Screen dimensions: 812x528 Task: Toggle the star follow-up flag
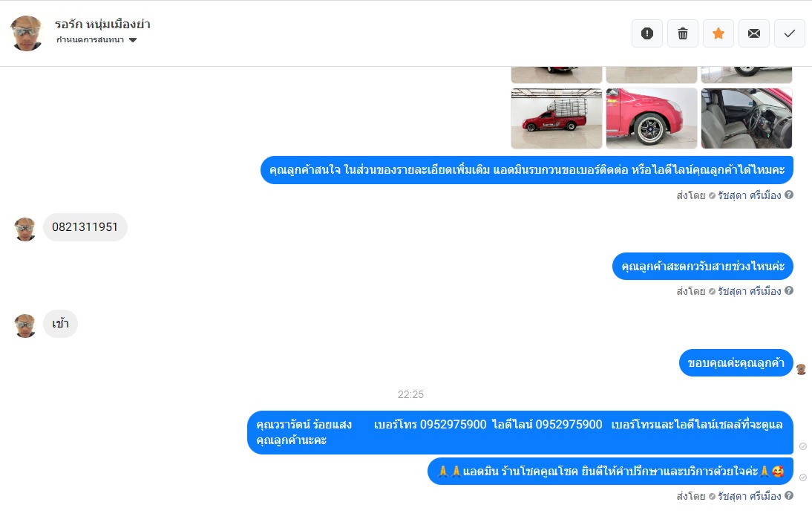[718, 33]
